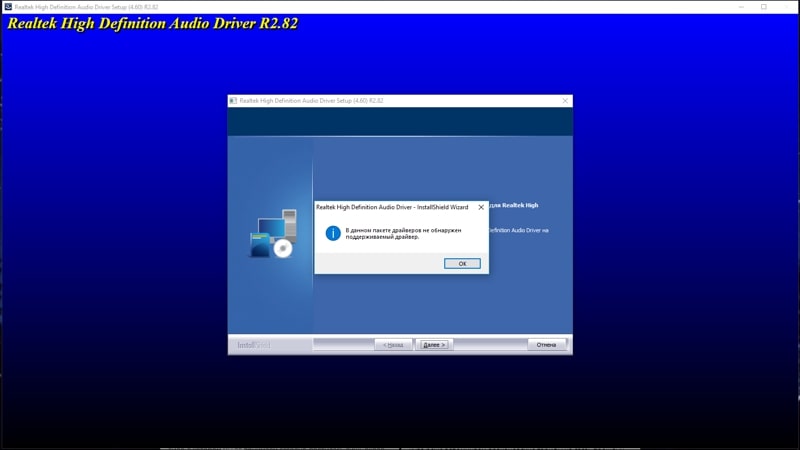Click the computer and disc installer graphic

pyautogui.click(x=272, y=233)
